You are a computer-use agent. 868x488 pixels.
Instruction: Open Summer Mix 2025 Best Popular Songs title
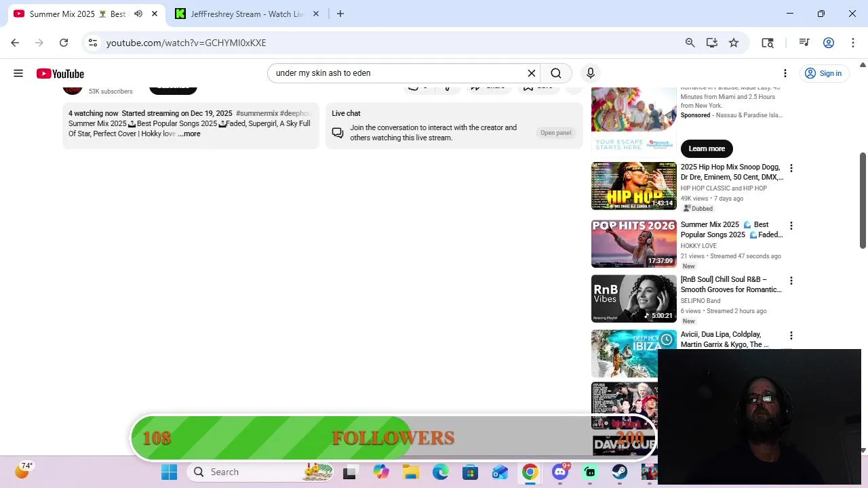click(x=732, y=230)
